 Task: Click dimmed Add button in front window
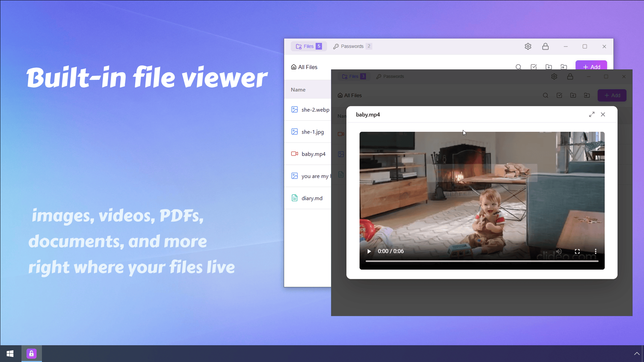(x=612, y=96)
